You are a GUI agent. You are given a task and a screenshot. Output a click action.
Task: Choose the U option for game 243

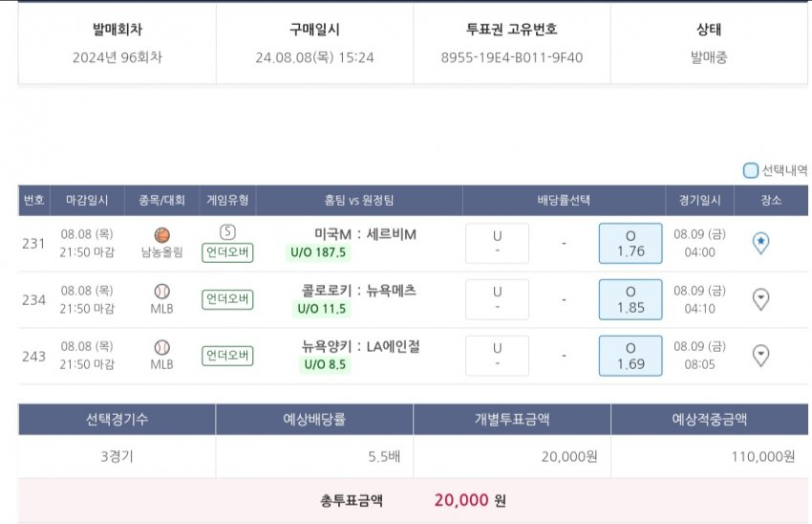click(x=497, y=356)
